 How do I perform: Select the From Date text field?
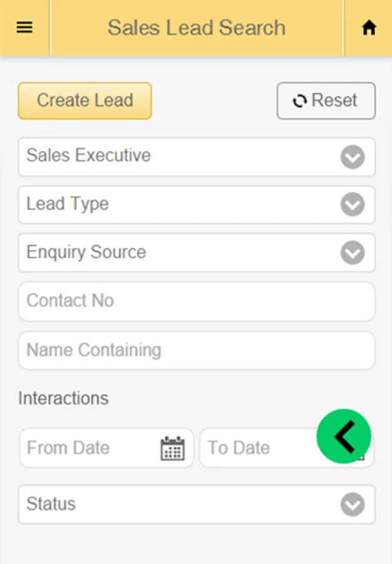(88, 448)
